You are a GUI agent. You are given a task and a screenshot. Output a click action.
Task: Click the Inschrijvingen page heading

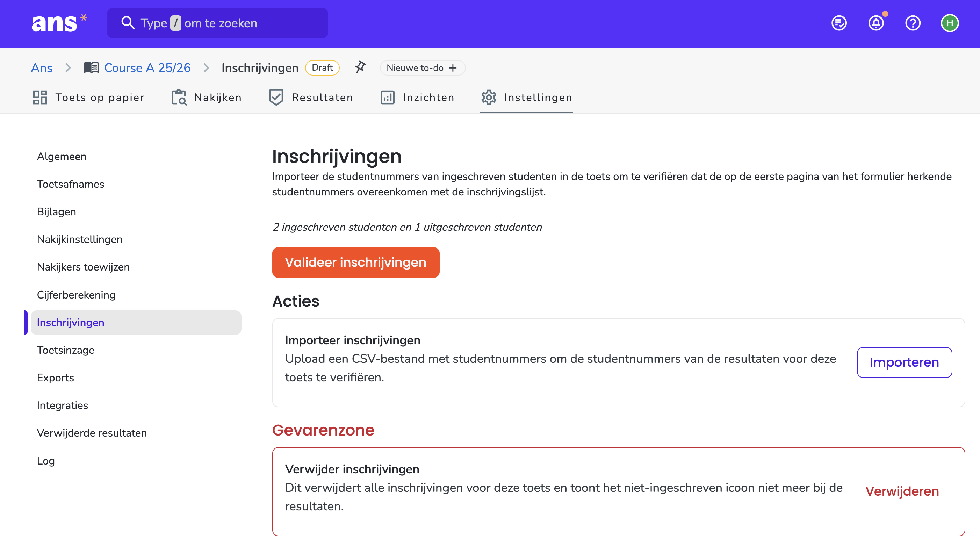(337, 156)
